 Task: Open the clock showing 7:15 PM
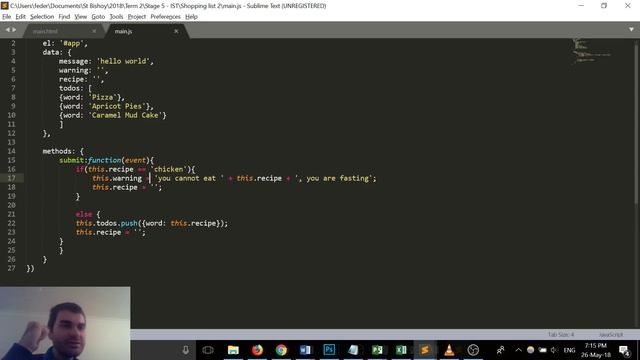(596, 350)
